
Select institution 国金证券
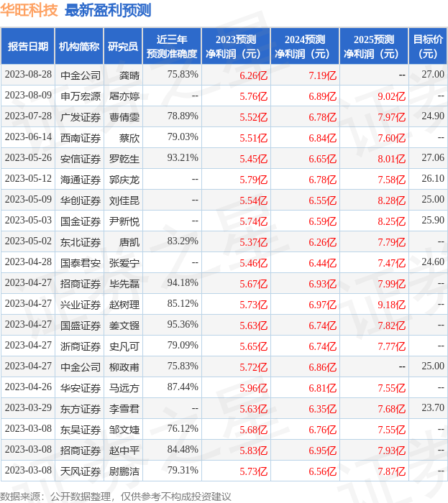(81, 221)
